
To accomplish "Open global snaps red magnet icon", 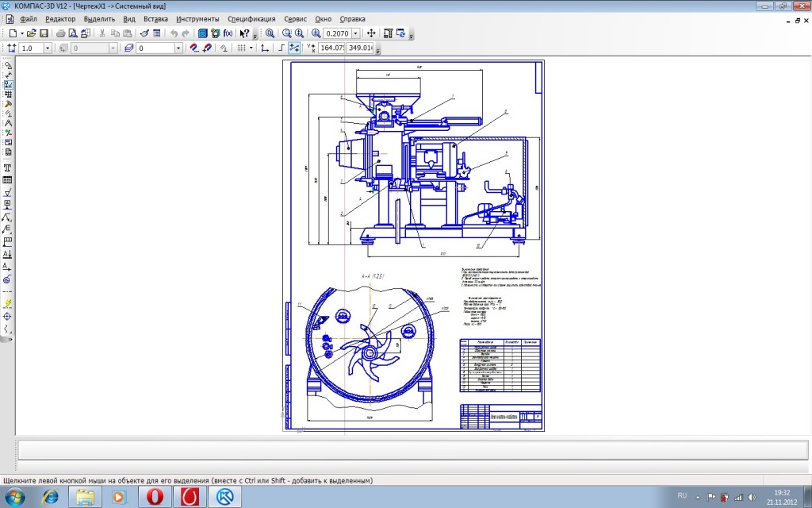I will [194, 48].
